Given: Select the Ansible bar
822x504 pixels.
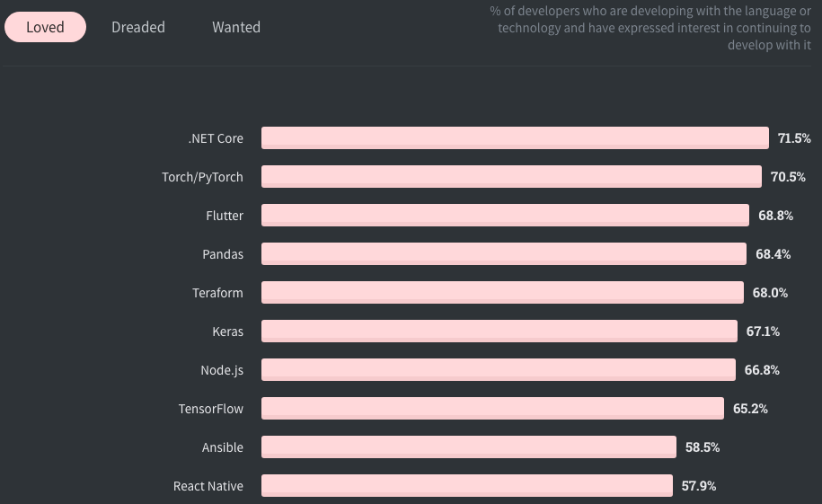Looking at the screenshot, I should pos(469,447).
